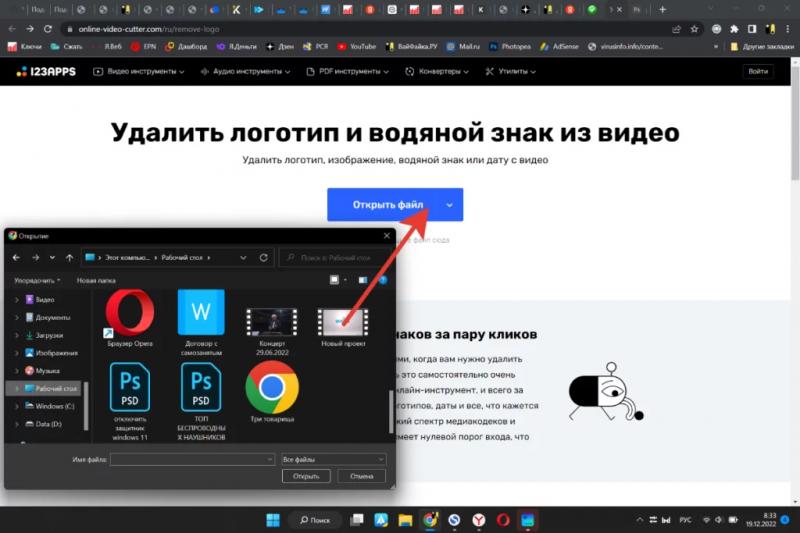The image size is (800, 533).
Task: Open the dialog help icon
Action: (x=383, y=280)
